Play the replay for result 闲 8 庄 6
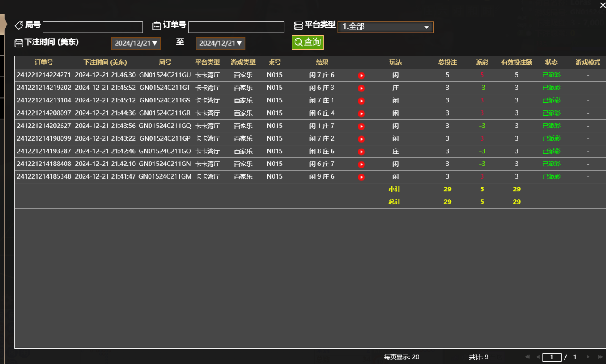 click(x=361, y=151)
